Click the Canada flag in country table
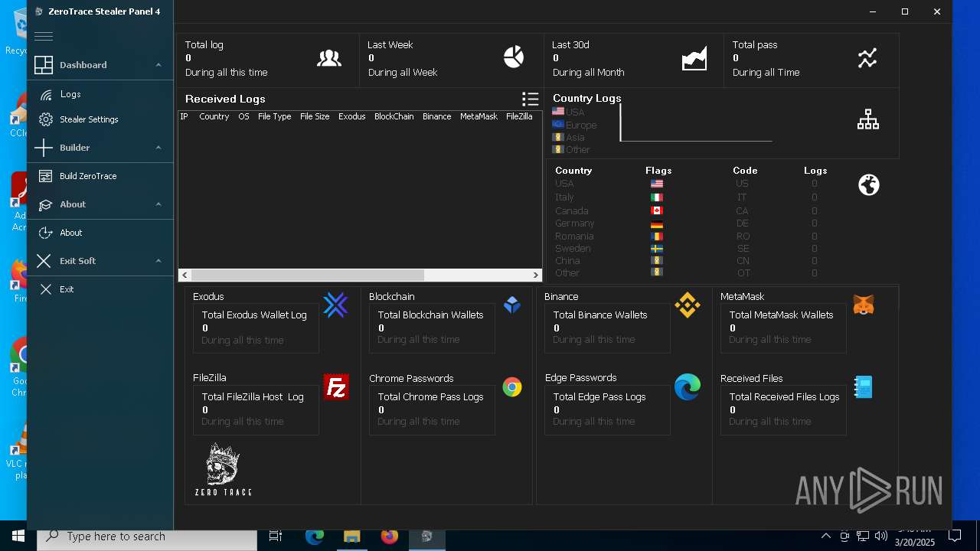The width and height of the screenshot is (980, 551). pyautogui.click(x=657, y=210)
